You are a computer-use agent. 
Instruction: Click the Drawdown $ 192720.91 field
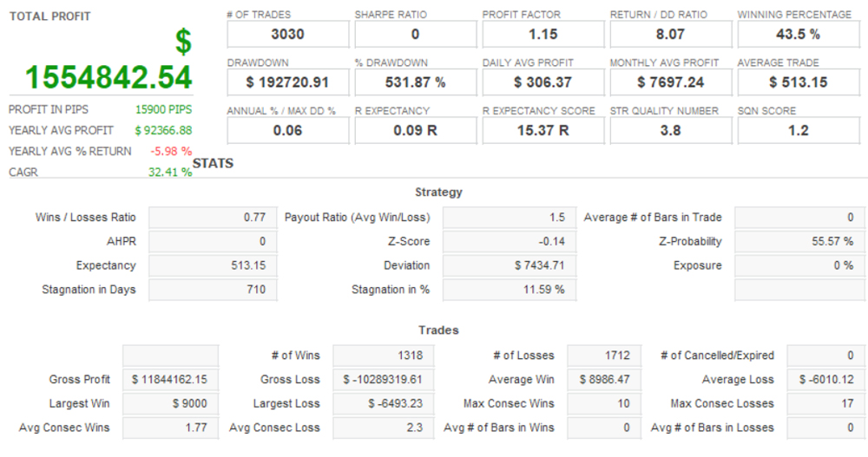tap(287, 82)
